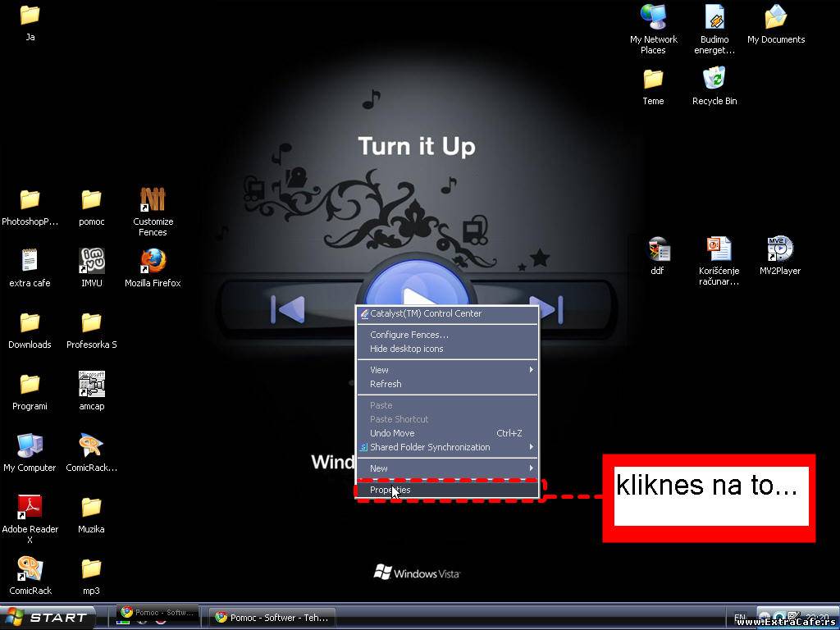Open the My Computer icon
The width and height of the screenshot is (840, 630).
(x=30, y=446)
